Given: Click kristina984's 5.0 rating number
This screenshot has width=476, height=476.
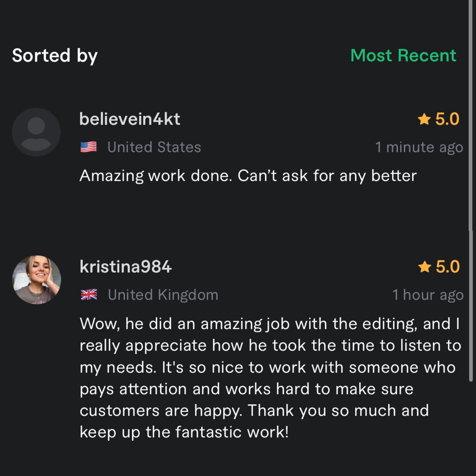Looking at the screenshot, I should point(447,267).
